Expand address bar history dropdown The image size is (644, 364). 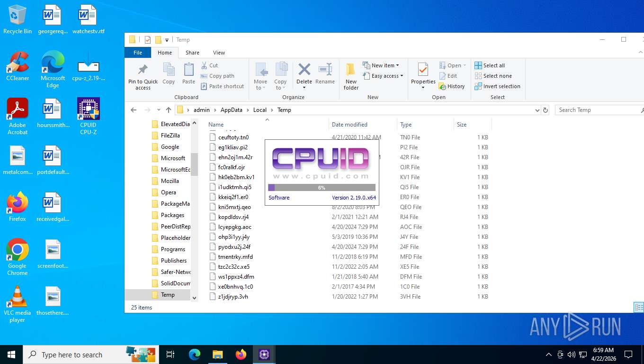(537, 110)
